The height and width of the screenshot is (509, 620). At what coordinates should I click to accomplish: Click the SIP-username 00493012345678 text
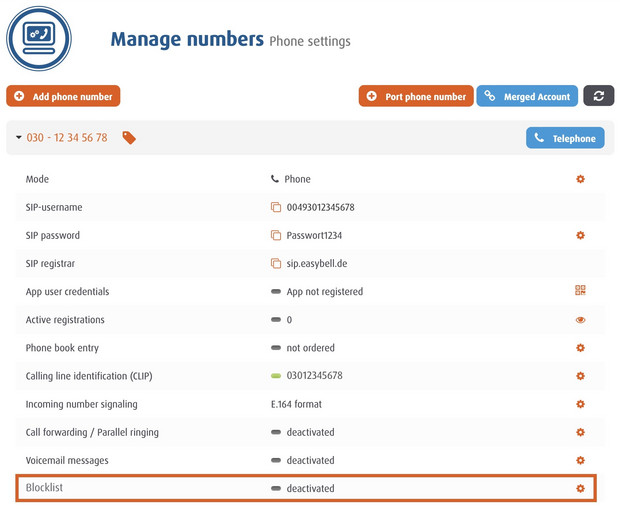click(320, 207)
